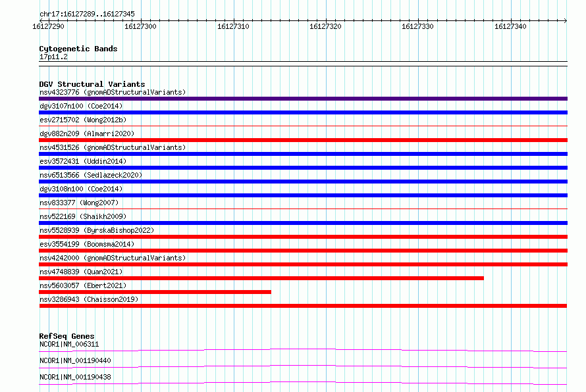This screenshot has height=392, width=586.
Task: Click the red dgv882n209 variant bar
Action: [x=303, y=140]
